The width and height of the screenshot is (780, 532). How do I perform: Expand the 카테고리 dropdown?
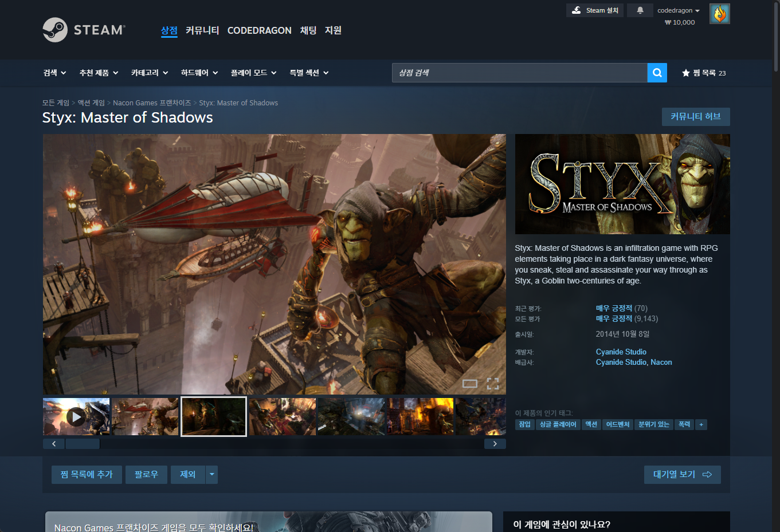pos(150,73)
